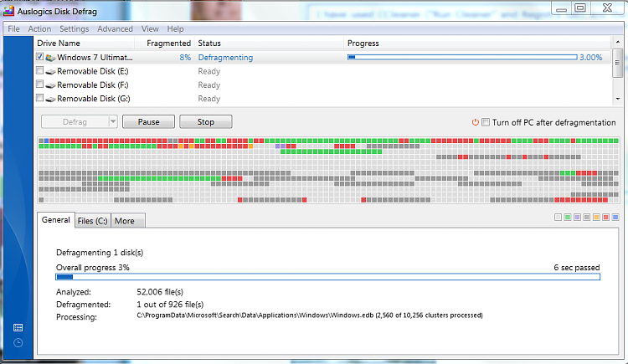
Task: Open the Help menu
Action: point(176,28)
